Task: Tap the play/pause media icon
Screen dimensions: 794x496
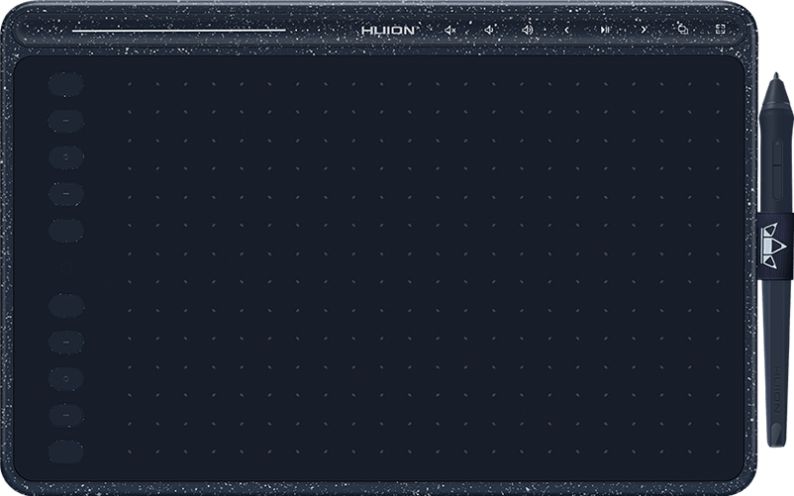Action: [605, 30]
